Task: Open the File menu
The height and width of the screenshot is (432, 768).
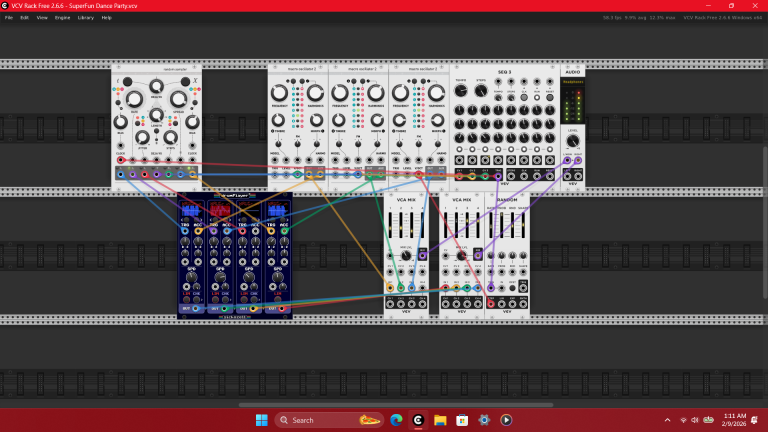Action: (9, 18)
